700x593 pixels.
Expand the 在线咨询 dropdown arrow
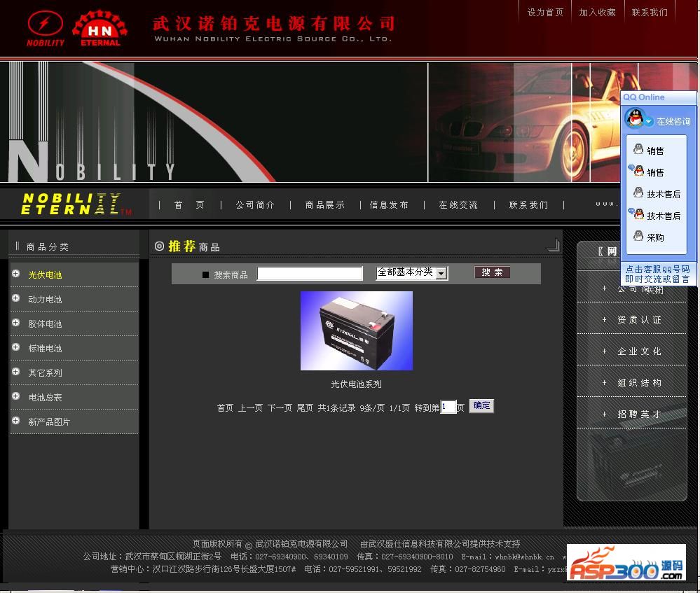click(649, 121)
